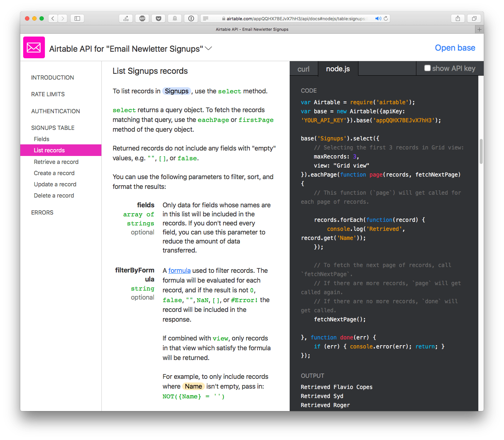This screenshot has width=504, height=440.
Task: Open the Signups Table section
Action: [53, 128]
